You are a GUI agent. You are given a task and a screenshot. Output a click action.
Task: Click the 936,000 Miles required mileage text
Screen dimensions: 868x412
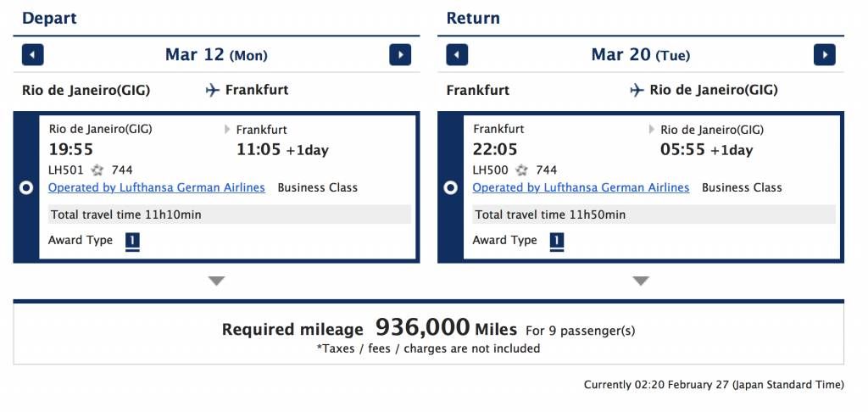[x=446, y=328]
